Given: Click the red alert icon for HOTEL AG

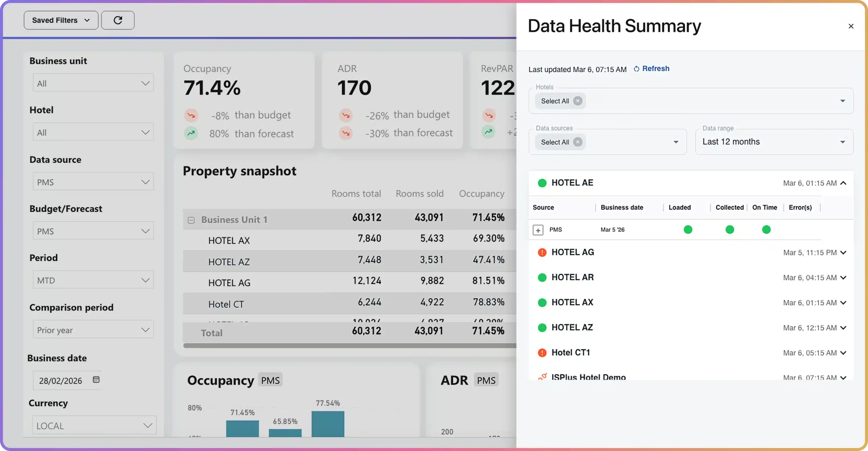Looking at the screenshot, I should 542,253.
